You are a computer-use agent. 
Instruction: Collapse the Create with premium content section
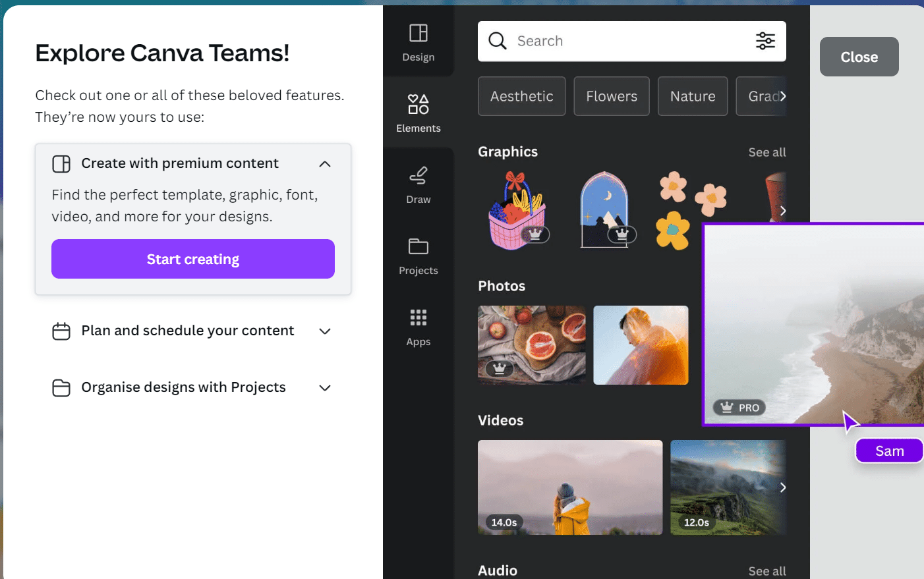pos(325,164)
